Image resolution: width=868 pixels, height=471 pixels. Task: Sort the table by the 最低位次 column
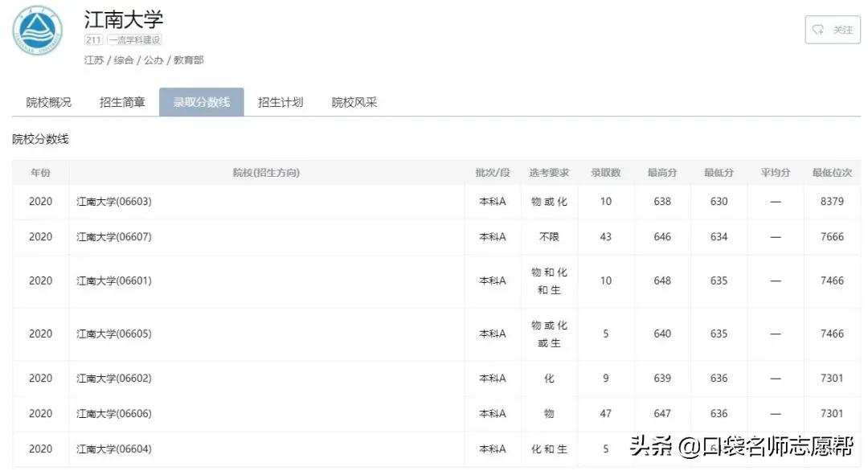(833, 172)
